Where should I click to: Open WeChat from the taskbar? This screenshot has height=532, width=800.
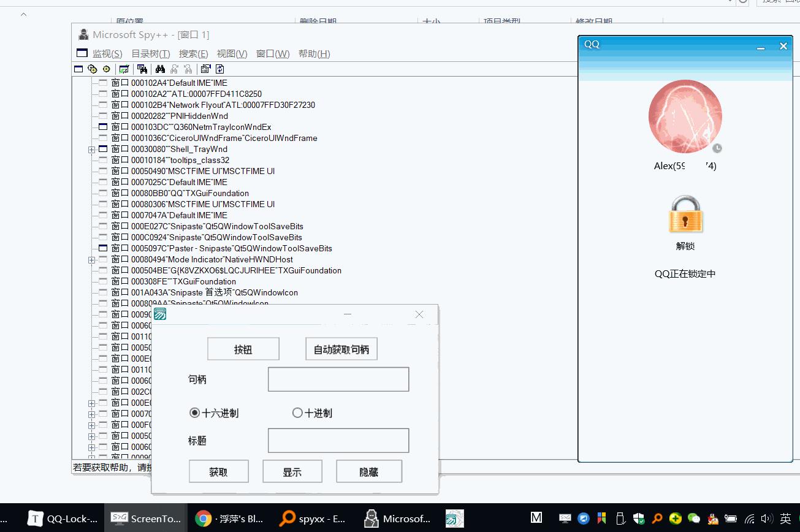(693, 519)
